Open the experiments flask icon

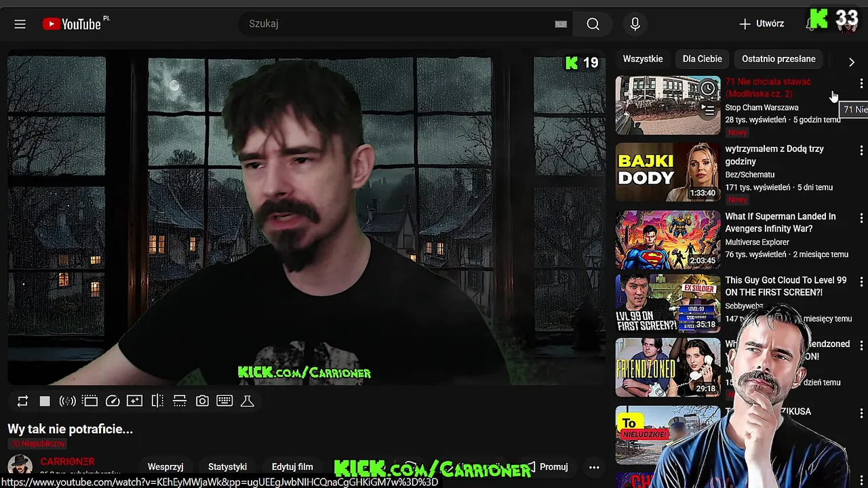pos(248,401)
